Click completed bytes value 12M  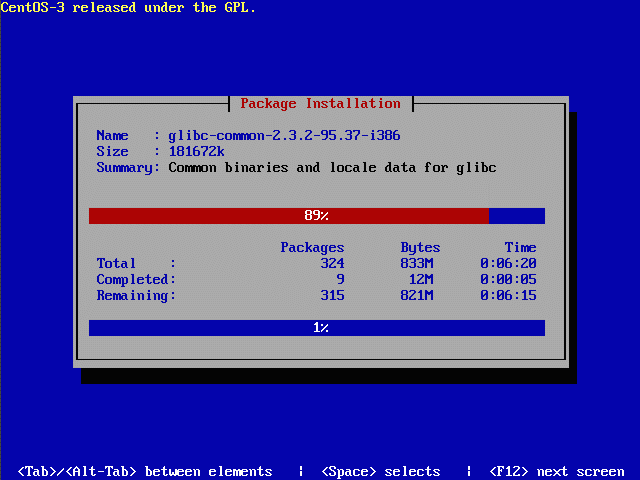(x=420, y=279)
